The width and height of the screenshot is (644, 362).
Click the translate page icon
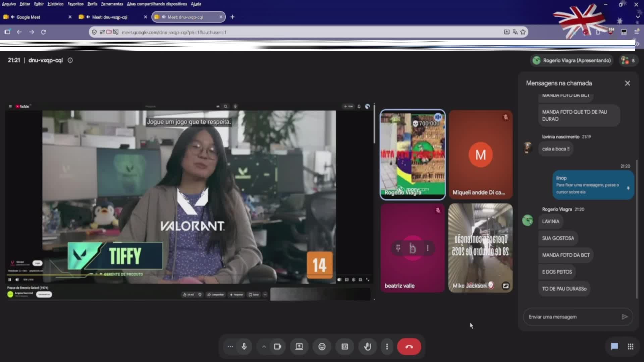coord(515,32)
